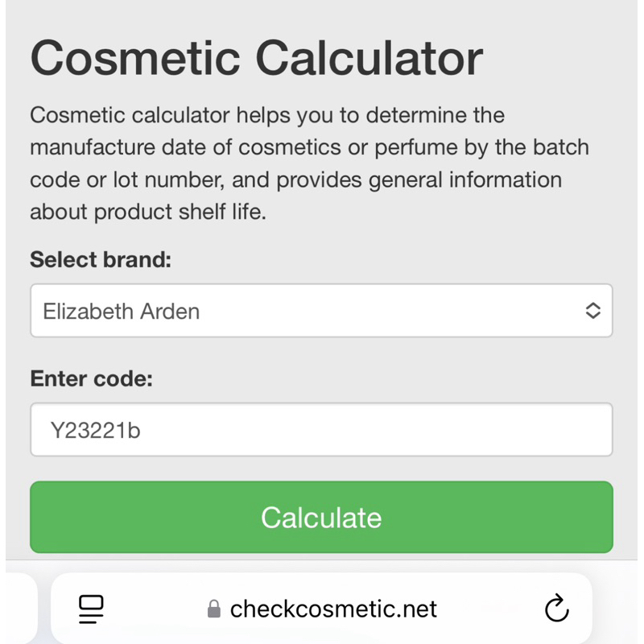Tap the padlock icon beside checkcosmetic.net

tap(213, 609)
